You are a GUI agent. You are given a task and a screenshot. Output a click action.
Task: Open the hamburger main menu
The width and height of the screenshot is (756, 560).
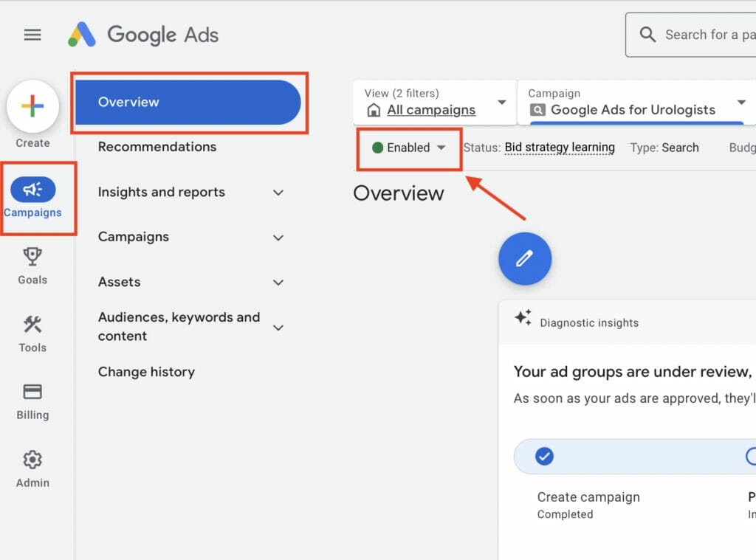pyautogui.click(x=32, y=35)
